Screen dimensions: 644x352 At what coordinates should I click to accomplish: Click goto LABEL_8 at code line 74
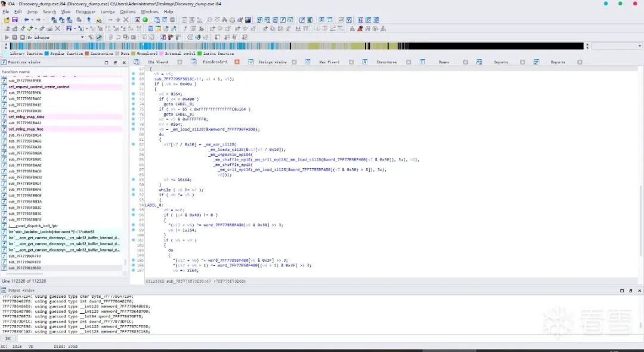tap(178, 104)
